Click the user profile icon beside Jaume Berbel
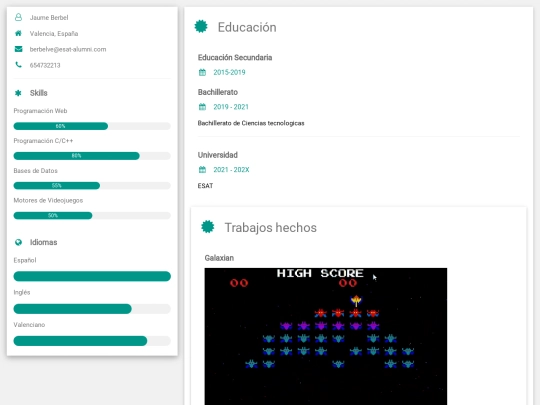The image size is (540, 405). coord(19,17)
